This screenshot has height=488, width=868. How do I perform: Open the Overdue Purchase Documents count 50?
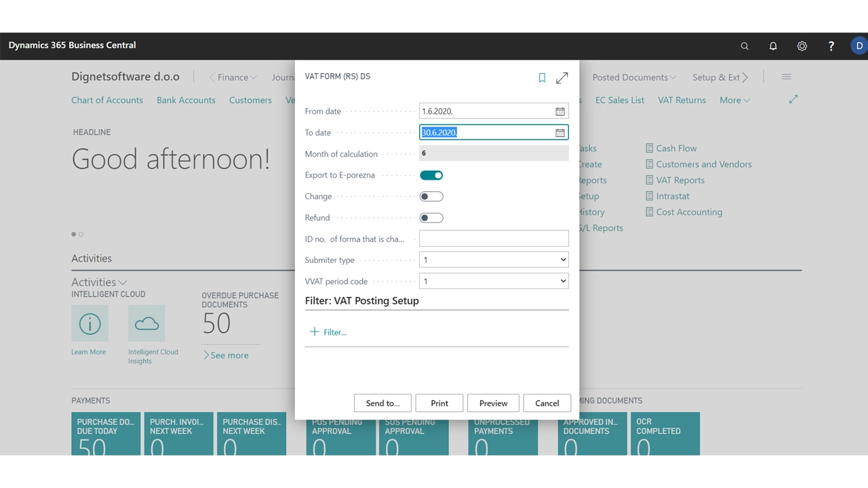pos(216,324)
